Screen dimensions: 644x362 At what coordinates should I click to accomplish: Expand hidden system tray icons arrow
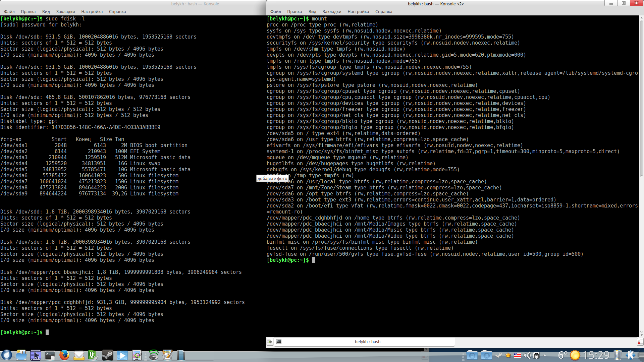[x=544, y=355]
